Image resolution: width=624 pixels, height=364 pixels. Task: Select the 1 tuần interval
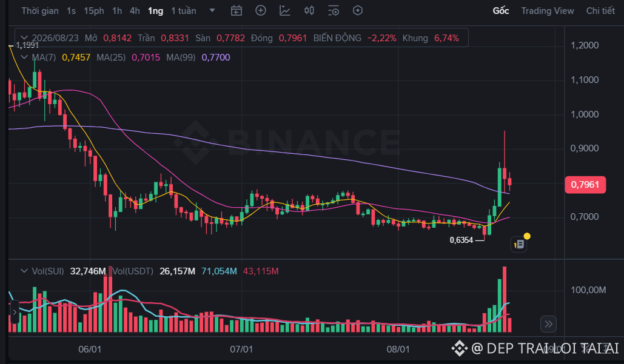coord(184,11)
